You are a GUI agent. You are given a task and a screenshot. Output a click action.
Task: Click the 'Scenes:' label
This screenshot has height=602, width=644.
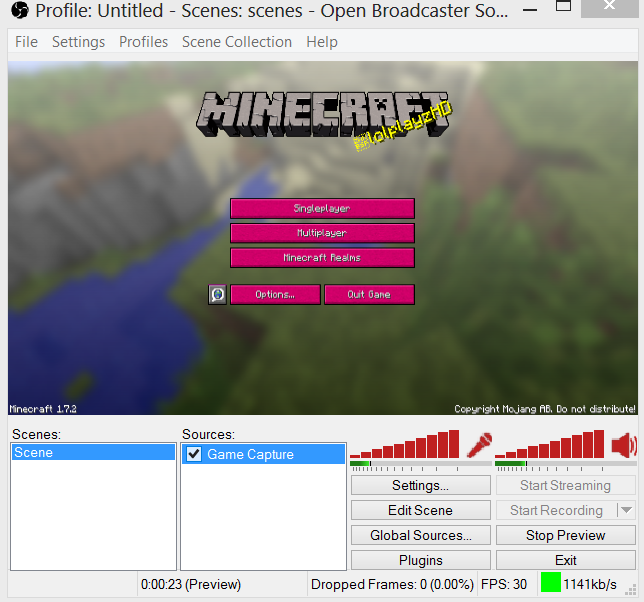point(37,434)
